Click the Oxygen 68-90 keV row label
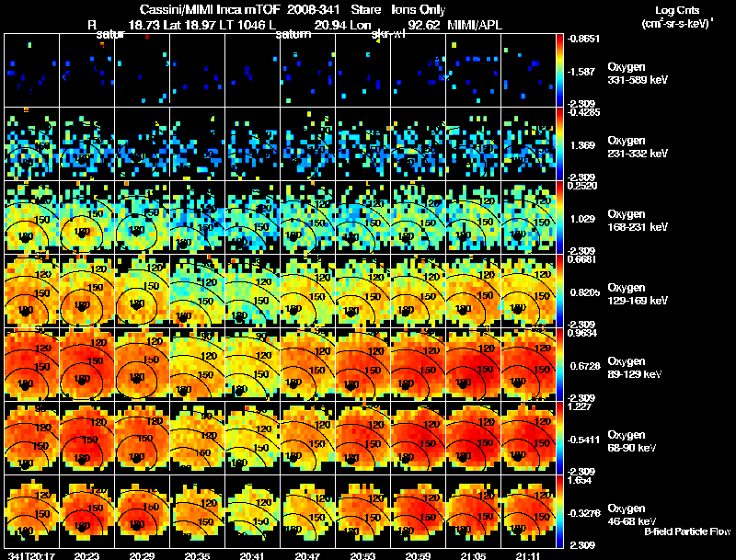Image resolution: width=736 pixels, height=560 pixels. click(631, 441)
